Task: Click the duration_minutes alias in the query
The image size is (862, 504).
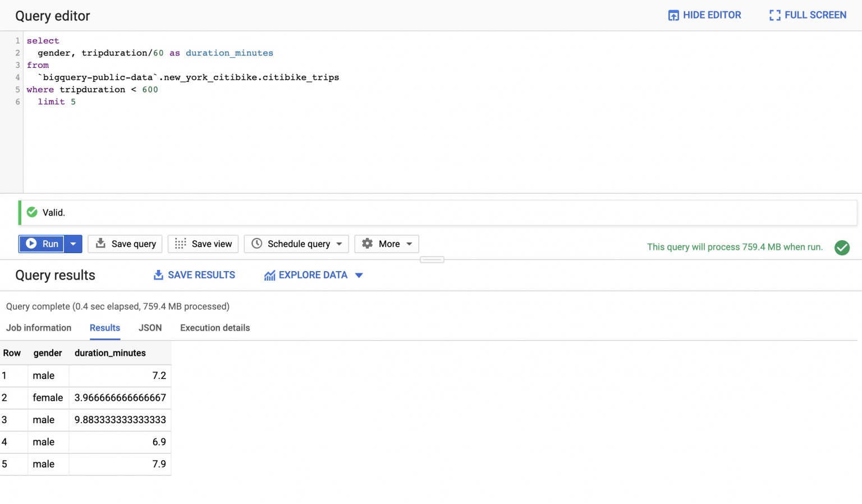Action: (x=230, y=53)
